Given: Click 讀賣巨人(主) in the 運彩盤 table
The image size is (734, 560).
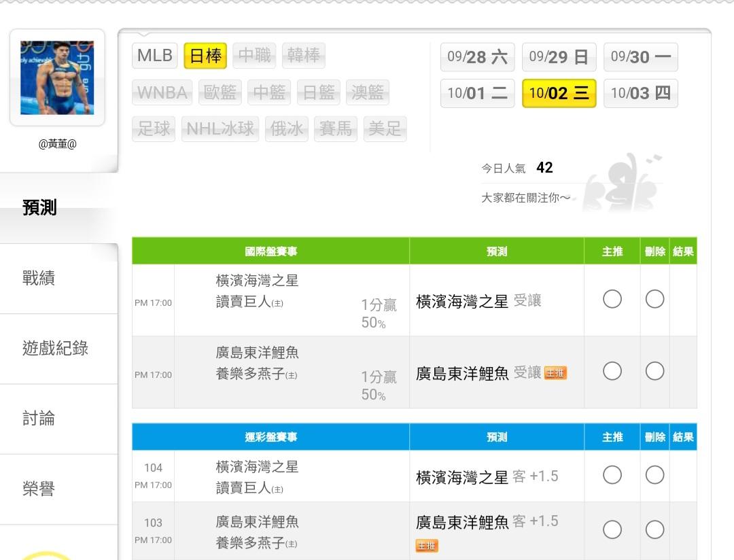Looking at the screenshot, I should coord(249,489).
